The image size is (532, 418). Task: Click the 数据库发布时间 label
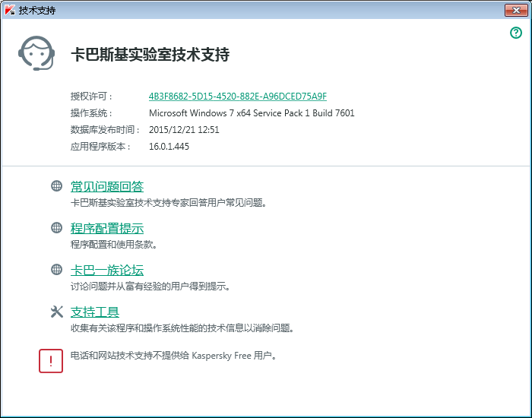coord(105,130)
